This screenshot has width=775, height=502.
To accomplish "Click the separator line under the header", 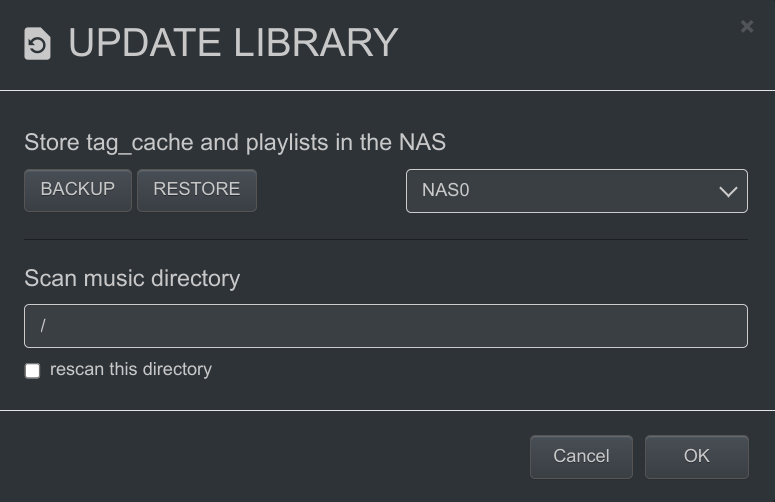I will click(x=387, y=91).
